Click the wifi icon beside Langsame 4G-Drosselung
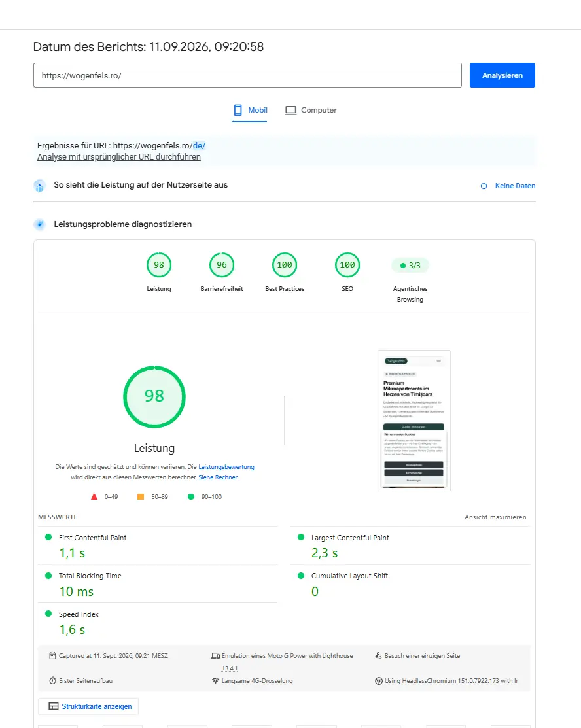This screenshot has width=581, height=728. pyautogui.click(x=215, y=681)
